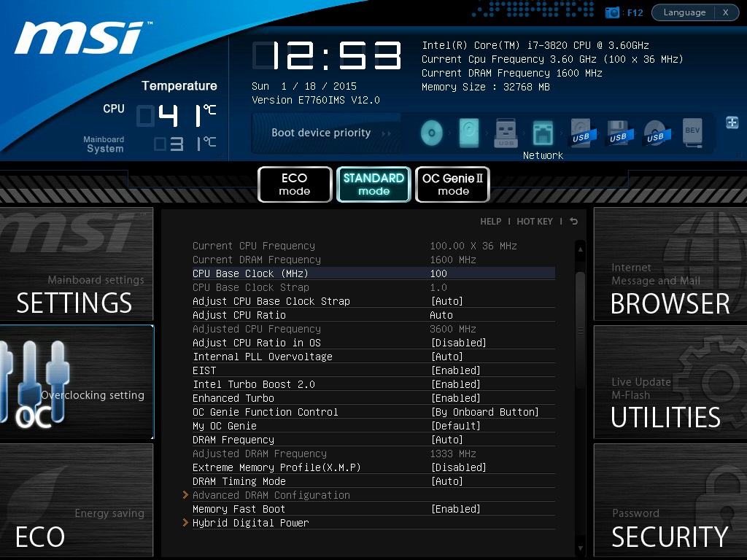Activate OC Genie II mode
The height and width of the screenshot is (560, 747).
452,184
